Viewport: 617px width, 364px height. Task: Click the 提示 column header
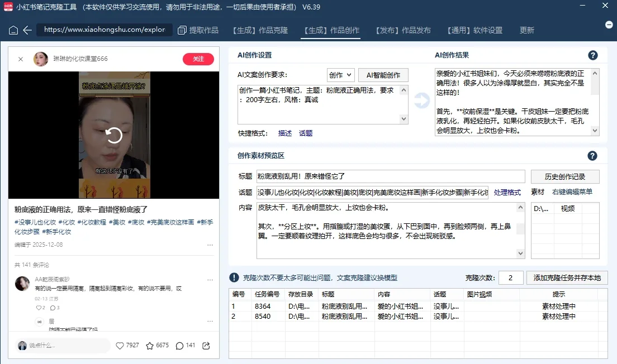(559, 294)
